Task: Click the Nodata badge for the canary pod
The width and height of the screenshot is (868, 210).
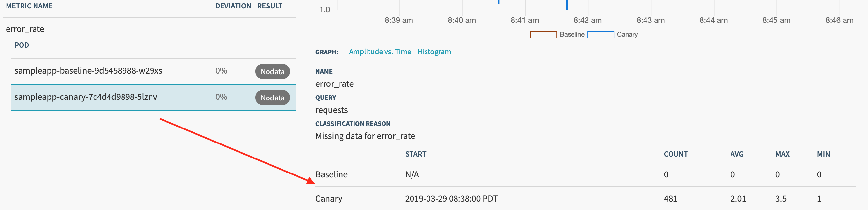Action: (x=272, y=97)
